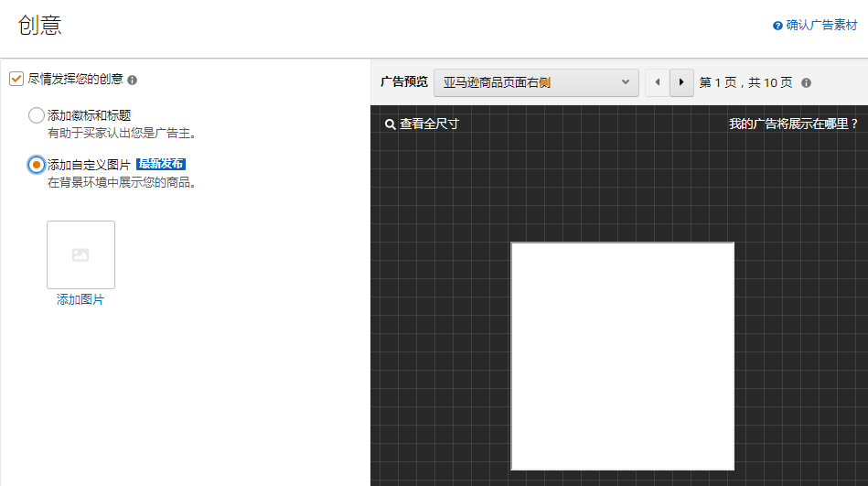Click the info icon after 尽情发挥您的创意
The width and height of the screenshot is (868, 486).
pyautogui.click(x=132, y=81)
